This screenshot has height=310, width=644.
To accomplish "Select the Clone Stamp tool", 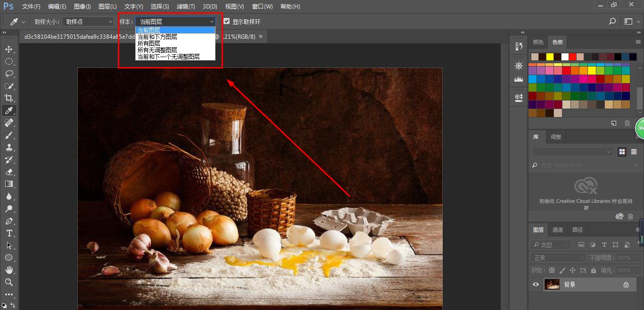I will click(x=8, y=147).
